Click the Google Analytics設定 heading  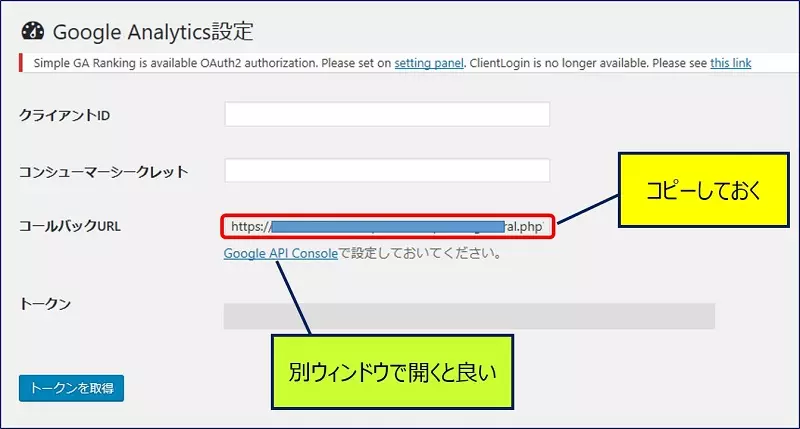(153, 32)
